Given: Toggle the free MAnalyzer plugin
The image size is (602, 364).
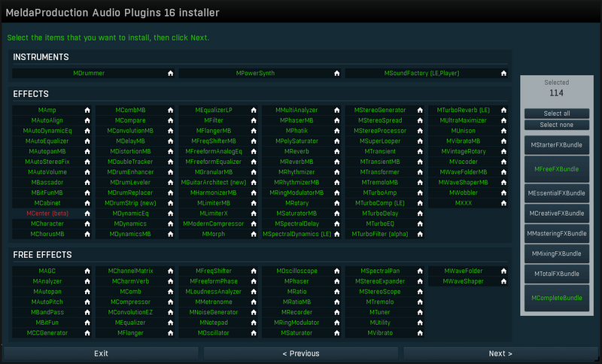Looking at the screenshot, I should pos(47,281).
